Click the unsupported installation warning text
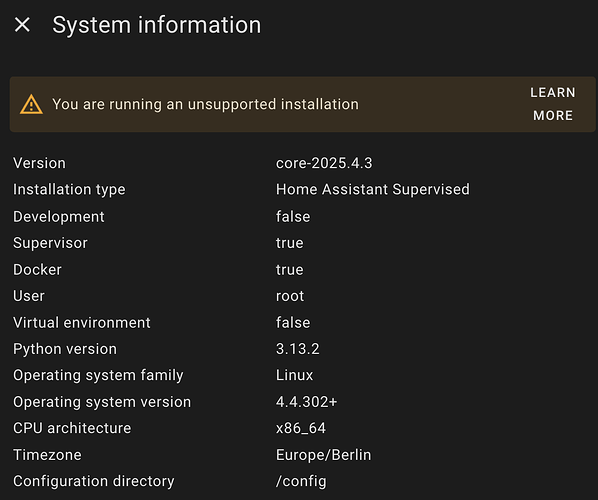Image resolution: width=598 pixels, height=500 pixels. point(205,104)
